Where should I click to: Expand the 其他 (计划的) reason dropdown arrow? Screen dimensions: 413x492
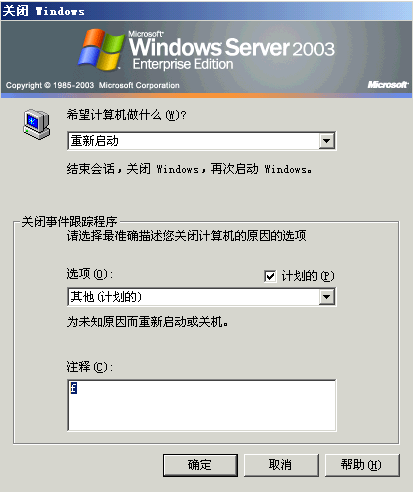[327, 297]
